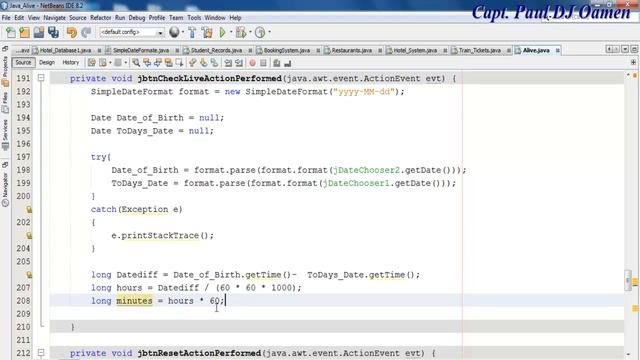Click the Save All toolbar icon
640x360 pixels.
pos(53,32)
